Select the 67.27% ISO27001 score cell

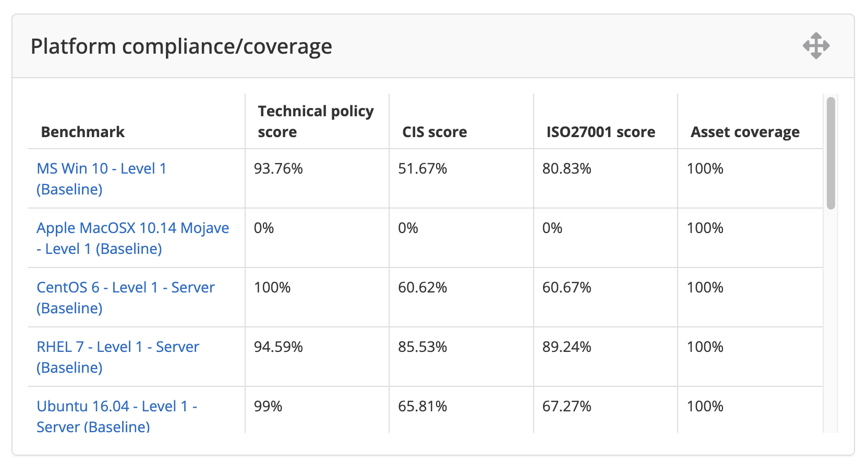[x=567, y=407]
